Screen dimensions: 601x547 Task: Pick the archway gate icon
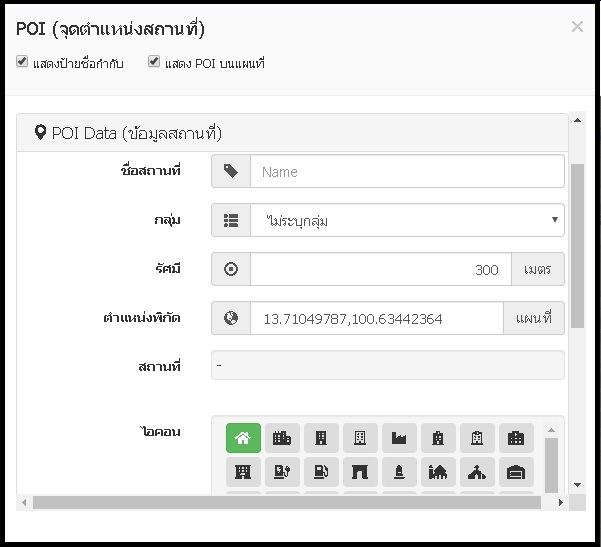point(360,471)
